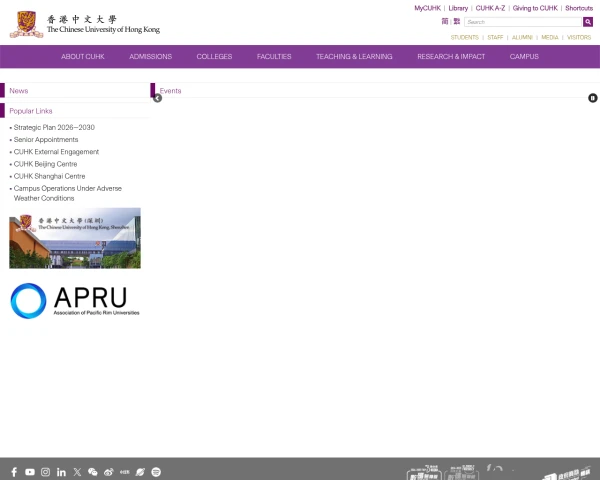This screenshot has height=480, width=600.
Task: Open the Instagram icon in footer
Action: tap(46, 472)
